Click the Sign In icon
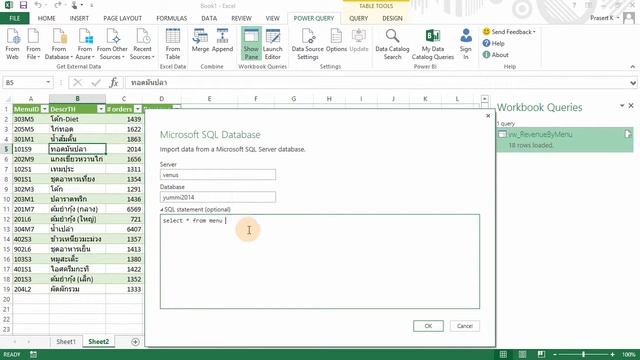This screenshot has height=360, width=640. coord(466,44)
